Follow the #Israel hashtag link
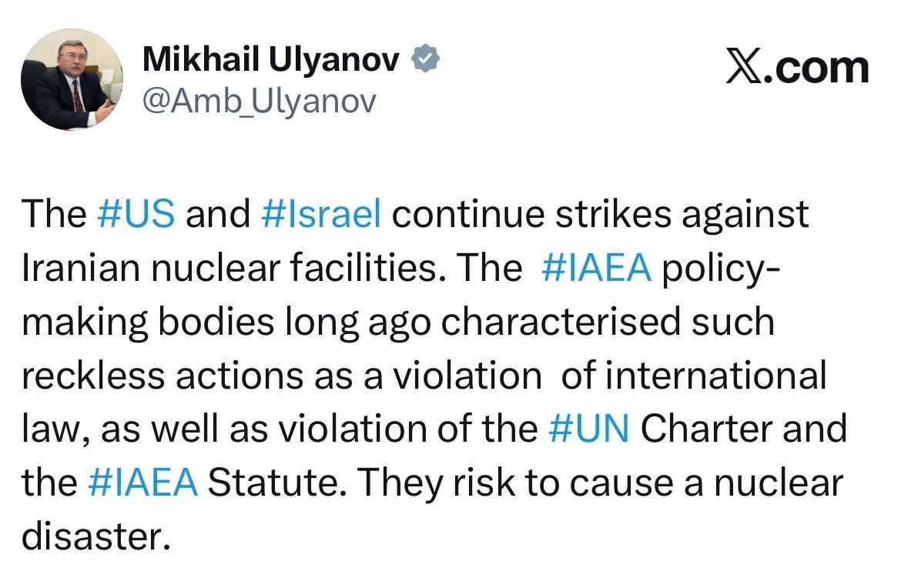Screen dimensions: 908x588 point(321,213)
